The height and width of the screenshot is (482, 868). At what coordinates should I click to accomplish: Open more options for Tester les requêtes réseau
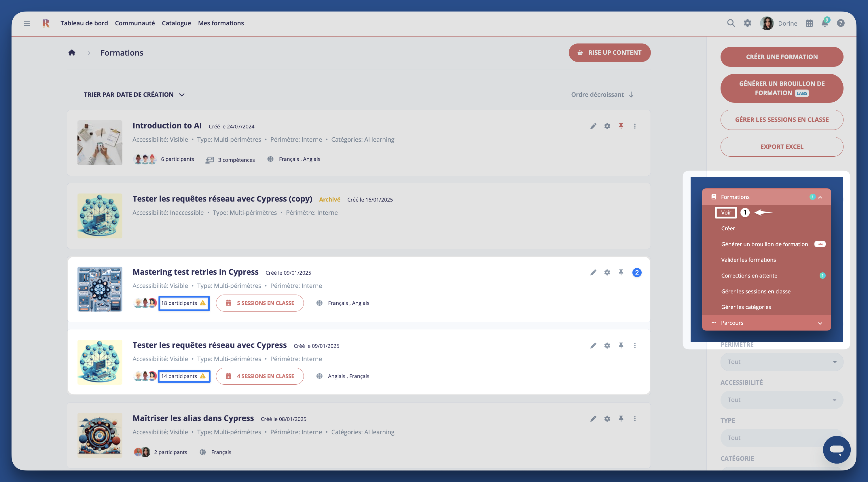[635, 346]
